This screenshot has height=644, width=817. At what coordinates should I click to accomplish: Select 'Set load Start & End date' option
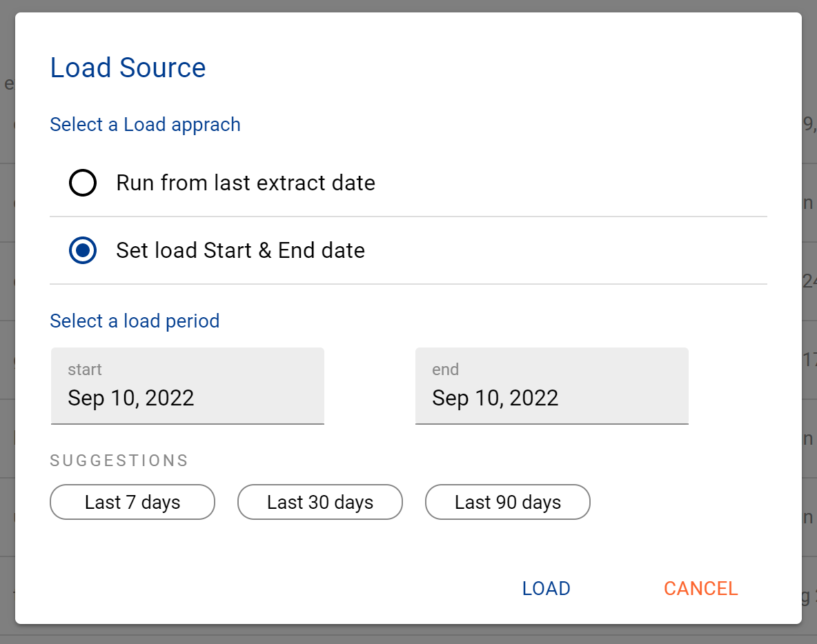[82, 250]
